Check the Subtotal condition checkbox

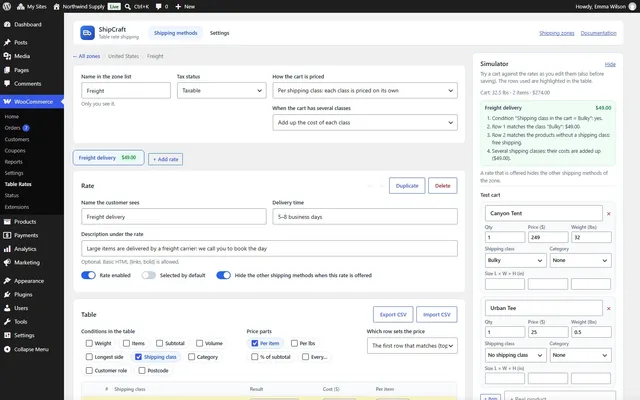pos(160,343)
